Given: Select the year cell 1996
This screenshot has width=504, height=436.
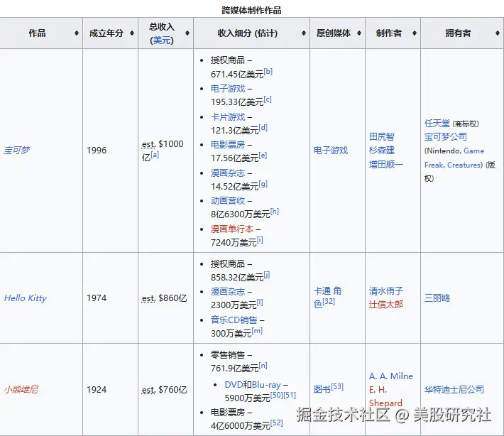Looking at the screenshot, I should pyautogui.click(x=97, y=150).
